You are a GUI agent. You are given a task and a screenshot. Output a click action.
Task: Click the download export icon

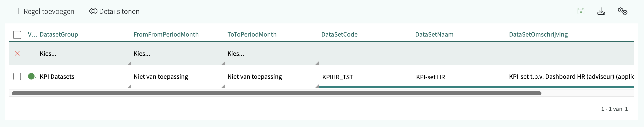(x=601, y=11)
